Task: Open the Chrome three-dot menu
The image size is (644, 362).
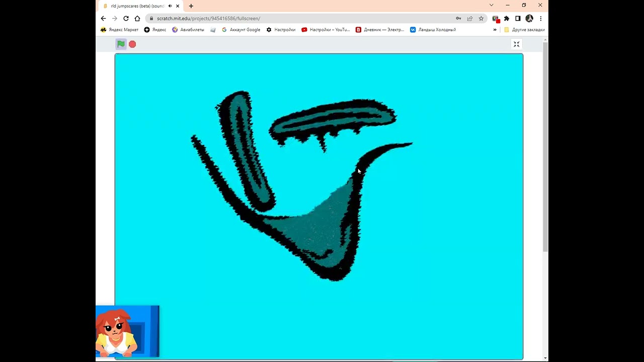Action: coord(540,19)
